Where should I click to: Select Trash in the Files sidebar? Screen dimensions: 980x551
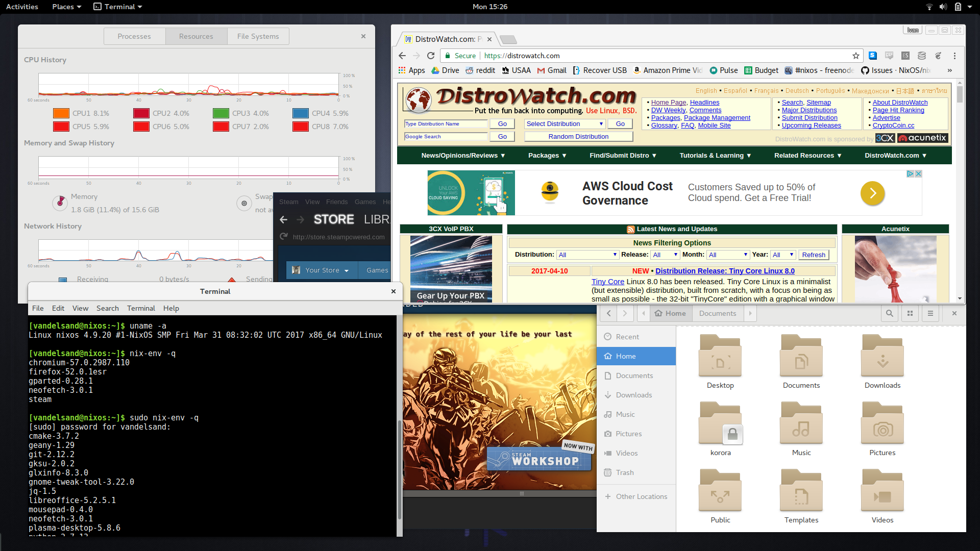pos(636,472)
